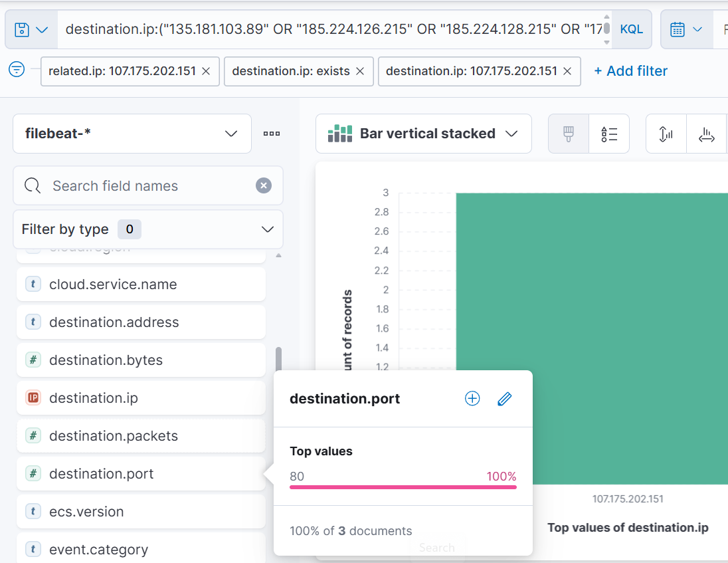Select the destination.address field
The width and height of the screenshot is (728, 563).
(x=141, y=322)
